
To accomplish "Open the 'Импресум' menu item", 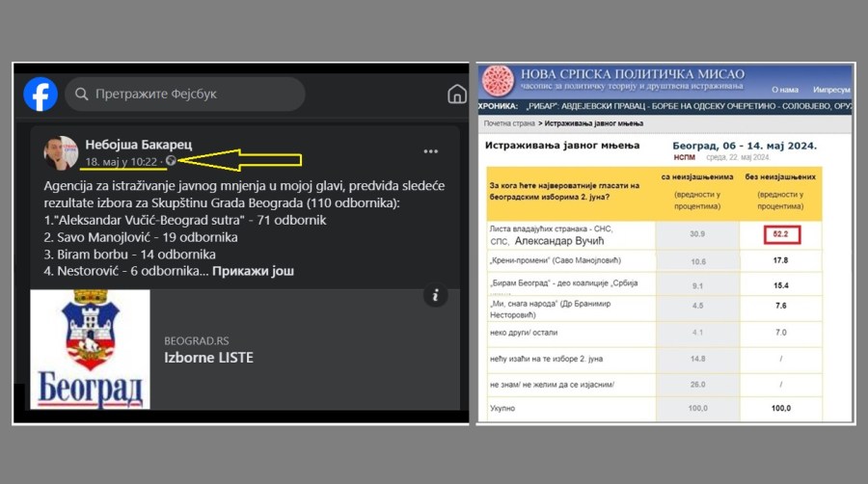I will click(x=831, y=89).
